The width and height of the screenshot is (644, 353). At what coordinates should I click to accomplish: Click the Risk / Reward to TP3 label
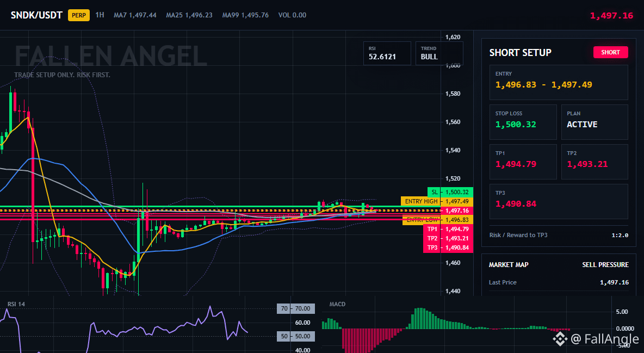click(x=518, y=235)
